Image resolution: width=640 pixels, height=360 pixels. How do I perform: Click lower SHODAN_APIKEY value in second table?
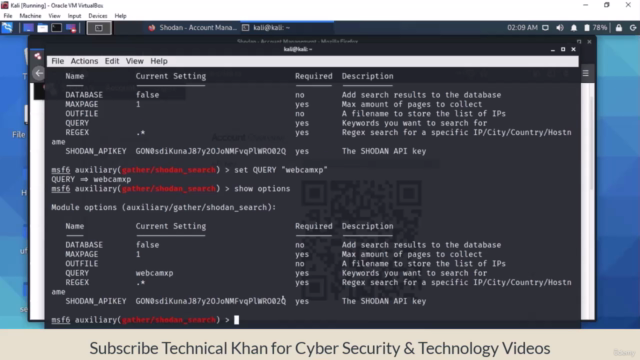211,301
